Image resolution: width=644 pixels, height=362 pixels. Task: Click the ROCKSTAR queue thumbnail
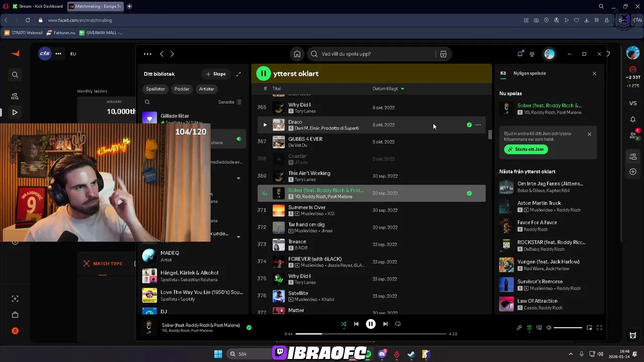tap(506, 245)
